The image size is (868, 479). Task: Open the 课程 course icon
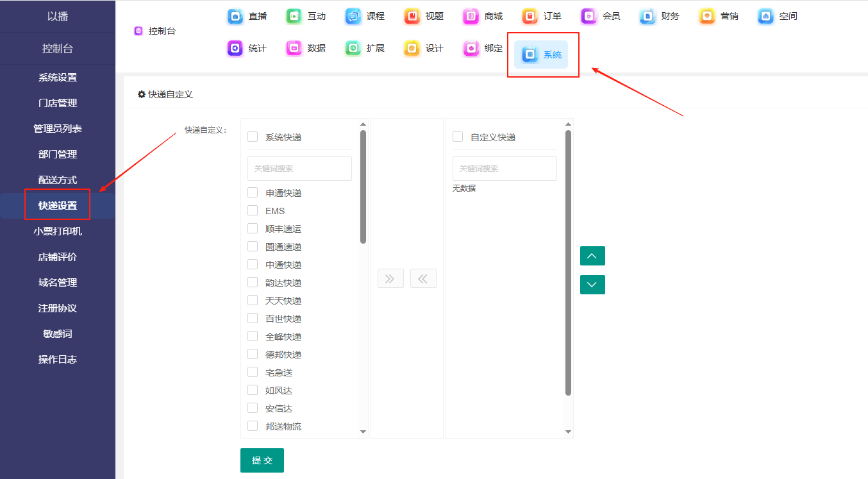(353, 17)
